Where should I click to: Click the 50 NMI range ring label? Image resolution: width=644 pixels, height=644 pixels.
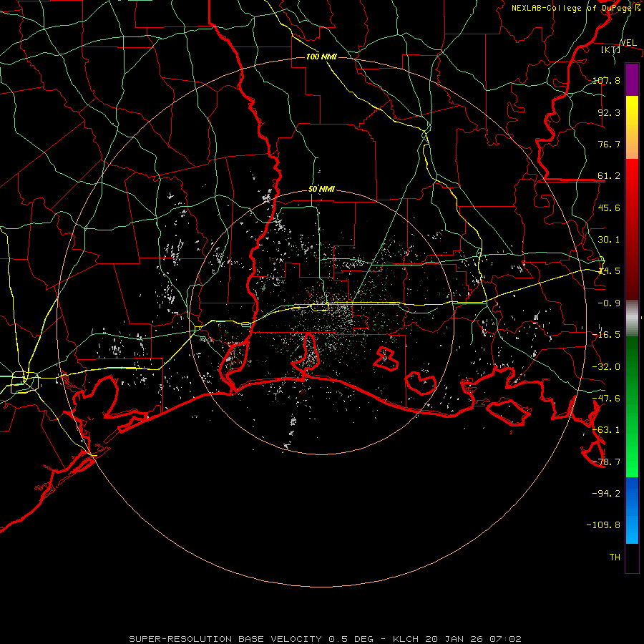[321, 189]
